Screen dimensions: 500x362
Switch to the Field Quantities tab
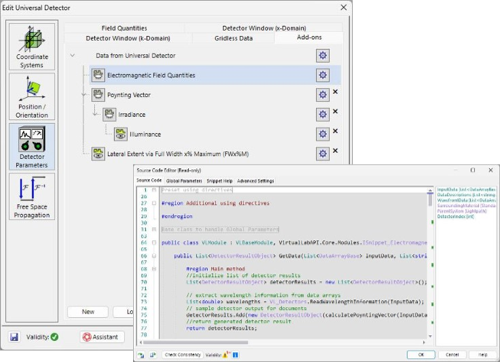pyautogui.click(x=124, y=28)
